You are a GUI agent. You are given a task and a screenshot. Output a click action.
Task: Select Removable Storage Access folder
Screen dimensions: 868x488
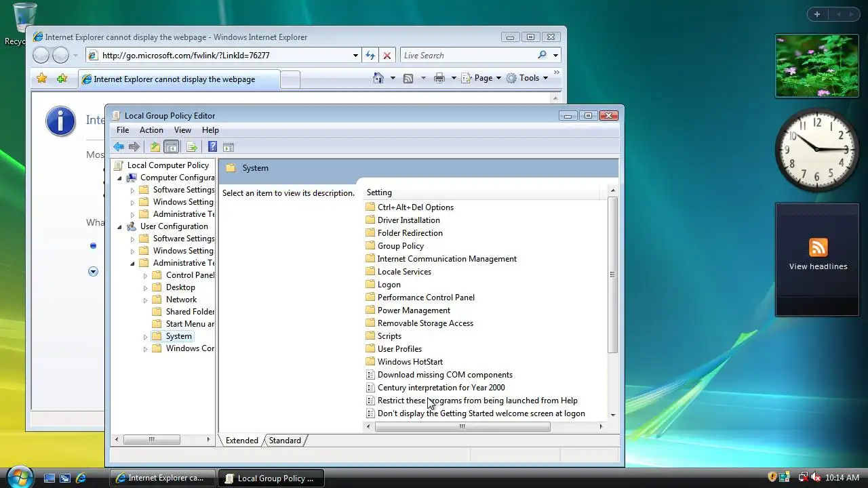(419, 323)
